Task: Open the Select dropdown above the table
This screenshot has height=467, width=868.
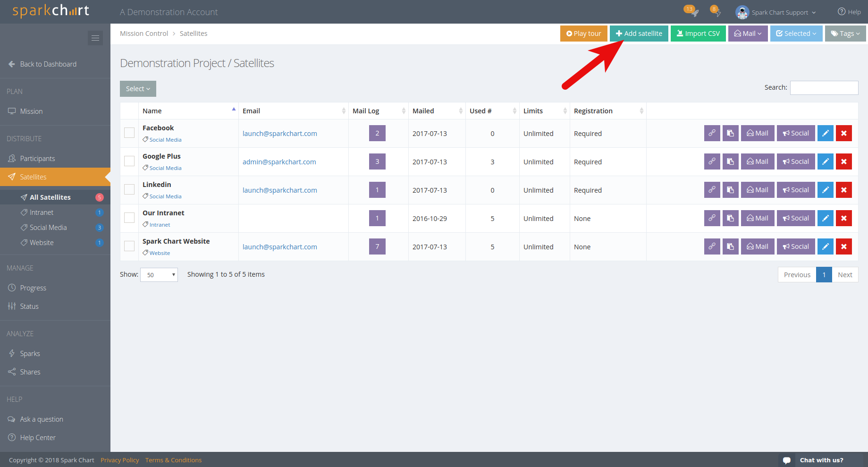Action: (138, 89)
